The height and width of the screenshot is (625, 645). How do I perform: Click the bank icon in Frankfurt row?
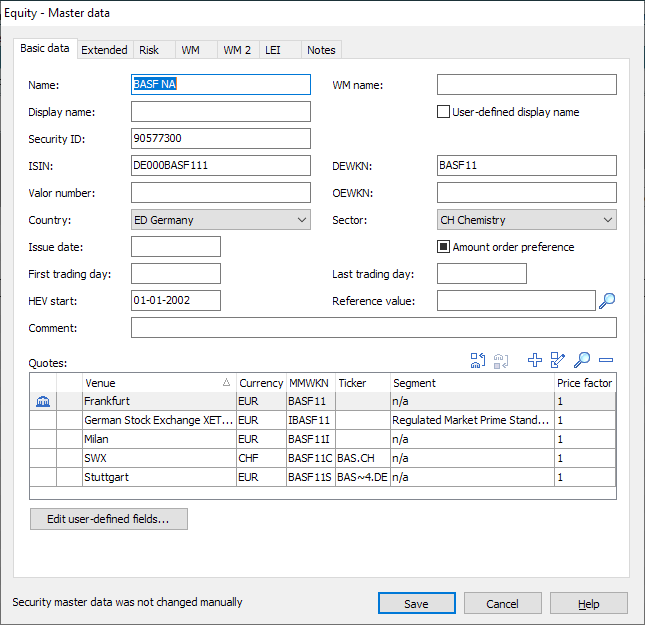[42, 401]
